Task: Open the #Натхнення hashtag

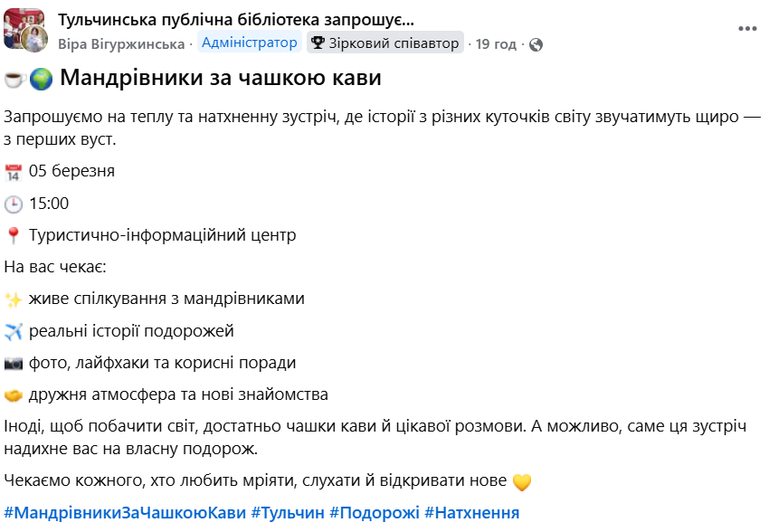Action: (x=471, y=513)
